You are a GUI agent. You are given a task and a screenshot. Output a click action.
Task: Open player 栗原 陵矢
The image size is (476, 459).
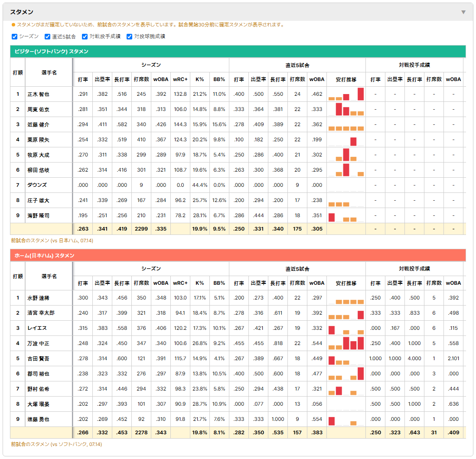point(38,140)
